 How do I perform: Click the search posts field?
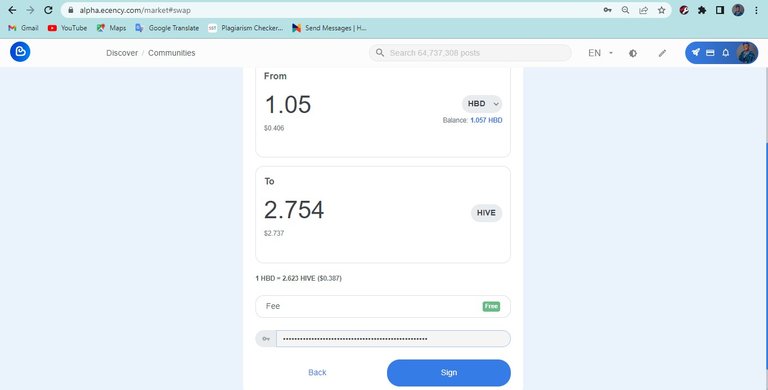click(470, 53)
